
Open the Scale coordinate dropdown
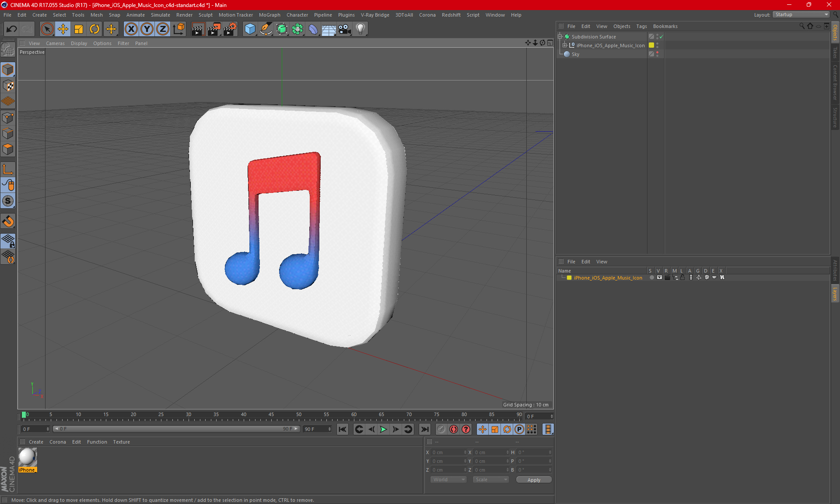coord(491,479)
